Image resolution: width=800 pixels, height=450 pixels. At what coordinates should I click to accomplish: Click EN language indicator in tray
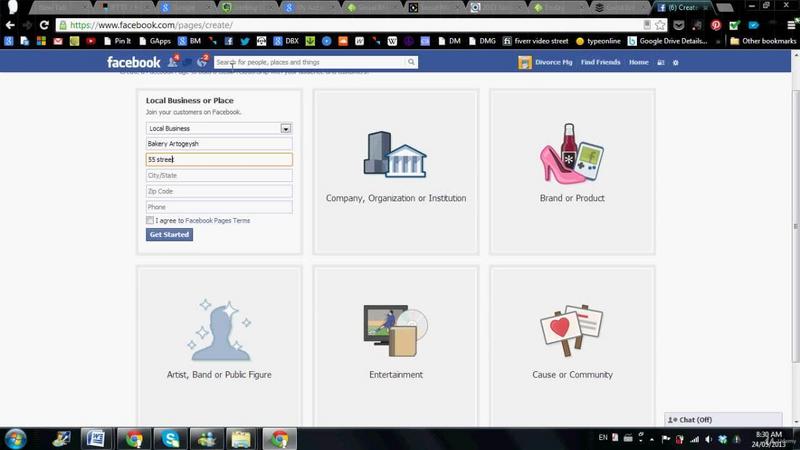(x=603, y=438)
